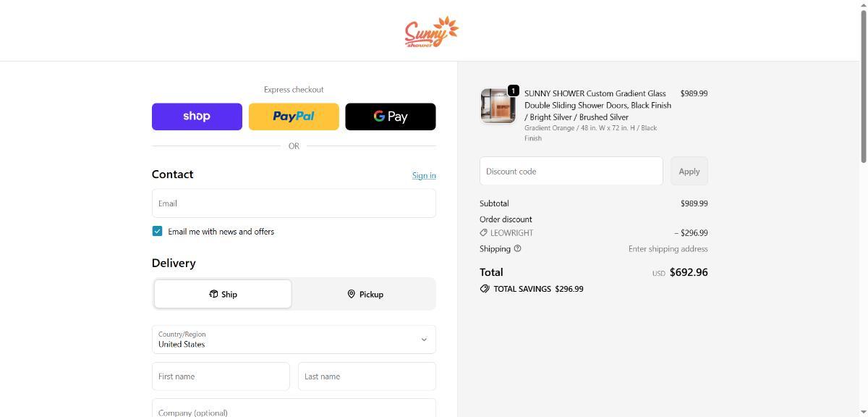Viewport: 868px width, 417px height.
Task: Click the Sunny Shower logo
Action: coord(431,32)
